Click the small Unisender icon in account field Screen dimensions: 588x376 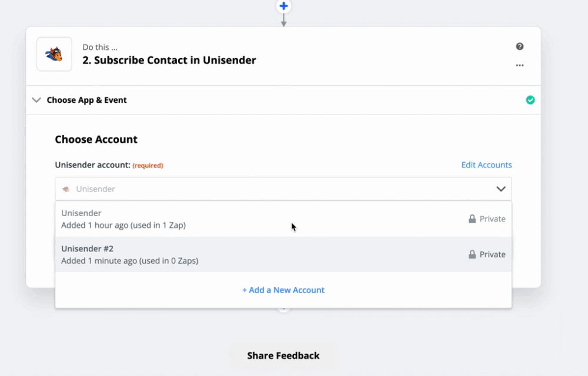pos(66,189)
